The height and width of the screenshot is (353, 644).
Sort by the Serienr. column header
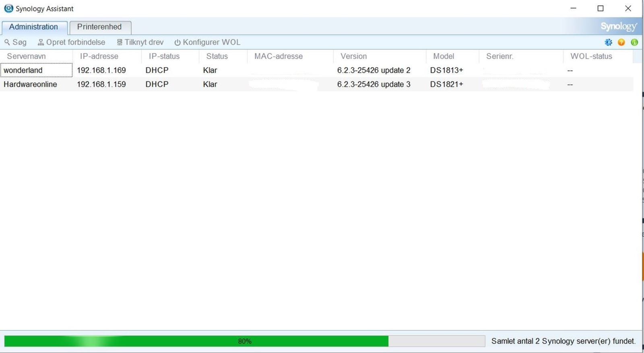(x=521, y=56)
